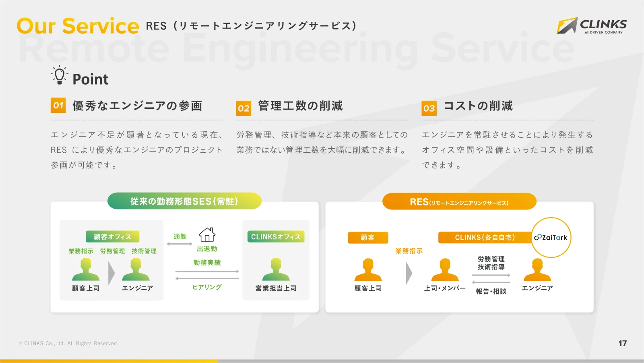
Task: Select the RES orange pill header
Action: coord(459,201)
